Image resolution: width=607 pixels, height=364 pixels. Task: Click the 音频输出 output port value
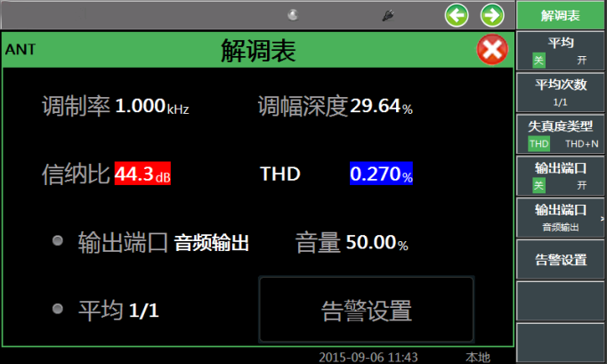pos(211,243)
